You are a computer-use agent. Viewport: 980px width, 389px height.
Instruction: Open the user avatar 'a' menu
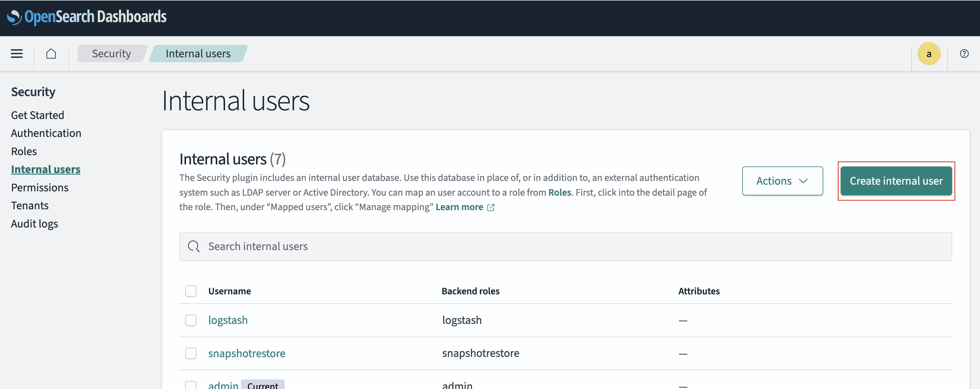[x=929, y=54]
